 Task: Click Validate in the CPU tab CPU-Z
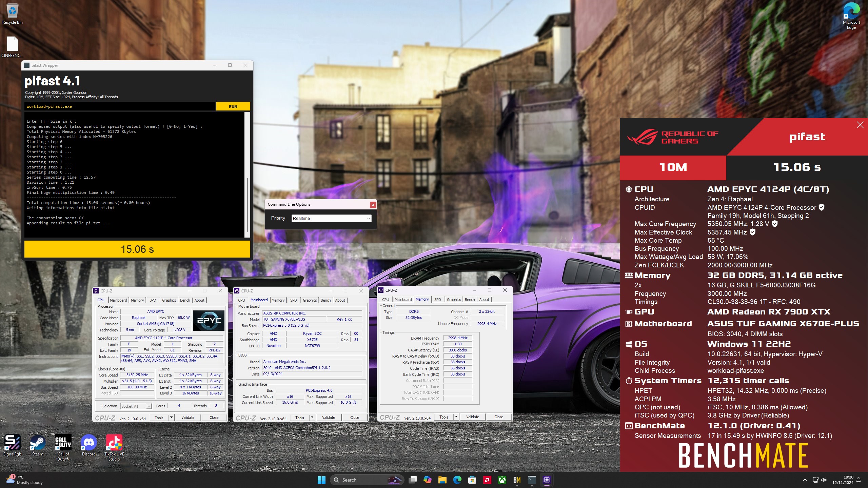(188, 418)
